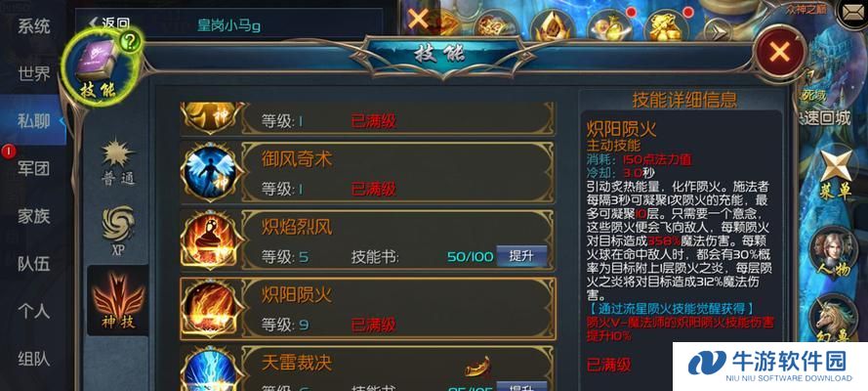This screenshot has height=391, width=868.
Task: Open the mail envelope icon
Action: [x=851, y=12]
